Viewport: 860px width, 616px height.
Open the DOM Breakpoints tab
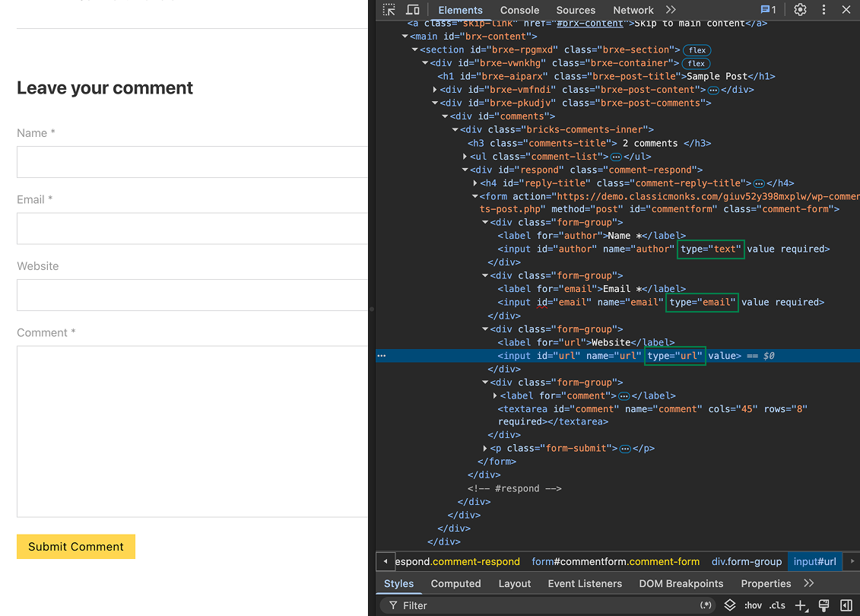click(x=681, y=583)
